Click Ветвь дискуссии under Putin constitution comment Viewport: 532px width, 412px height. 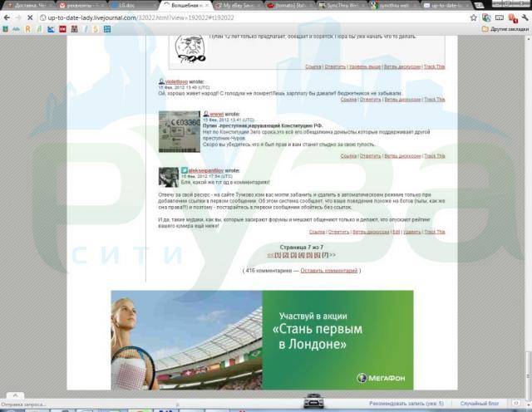(x=402, y=155)
